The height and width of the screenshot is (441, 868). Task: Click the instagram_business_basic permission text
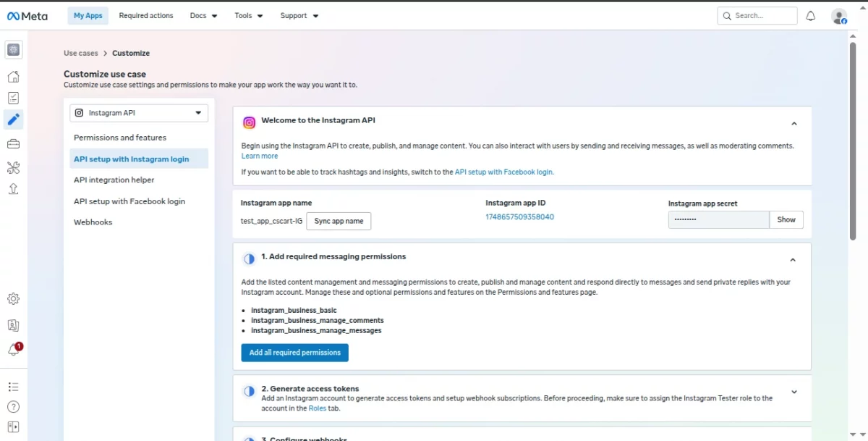[294, 310]
